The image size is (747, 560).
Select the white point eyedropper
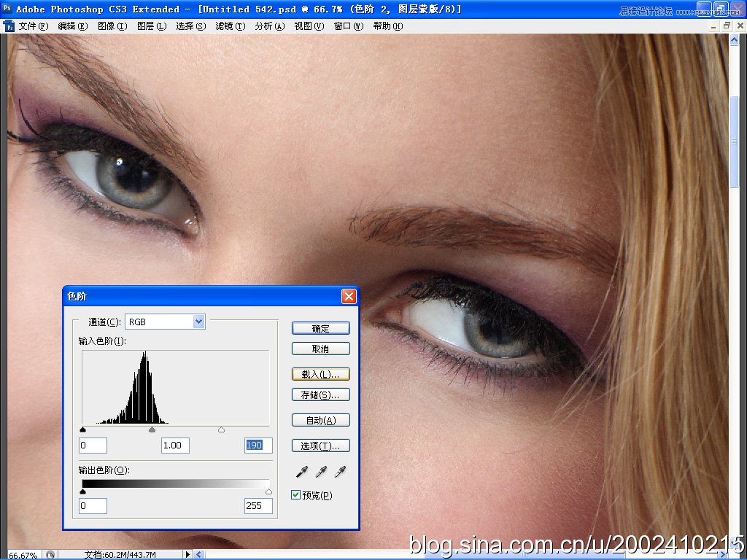click(x=340, y=472)
